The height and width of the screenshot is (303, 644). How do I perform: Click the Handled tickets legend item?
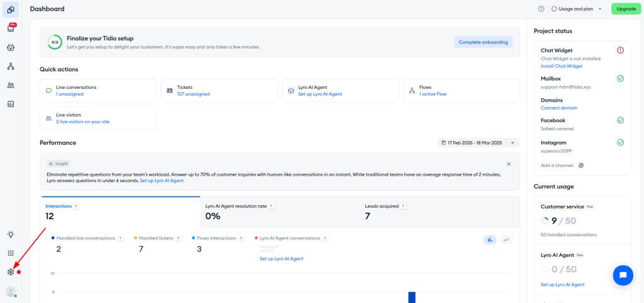pos(153,239)
